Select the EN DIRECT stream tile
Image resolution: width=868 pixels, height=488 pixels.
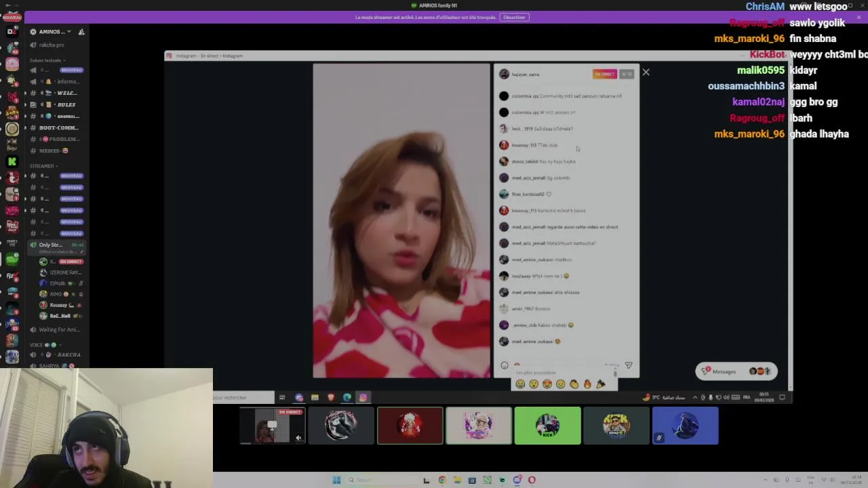(x=272, y=426)
